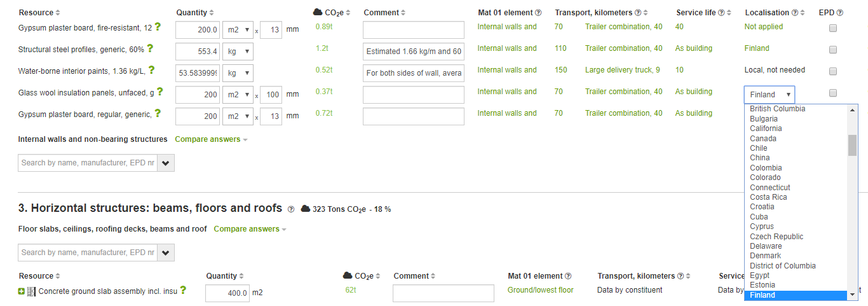Image resolution: width=868 pixels, height=306 pixels.
Task: Click help icon next to Glass wool insulation
Action: coord(160,92)
